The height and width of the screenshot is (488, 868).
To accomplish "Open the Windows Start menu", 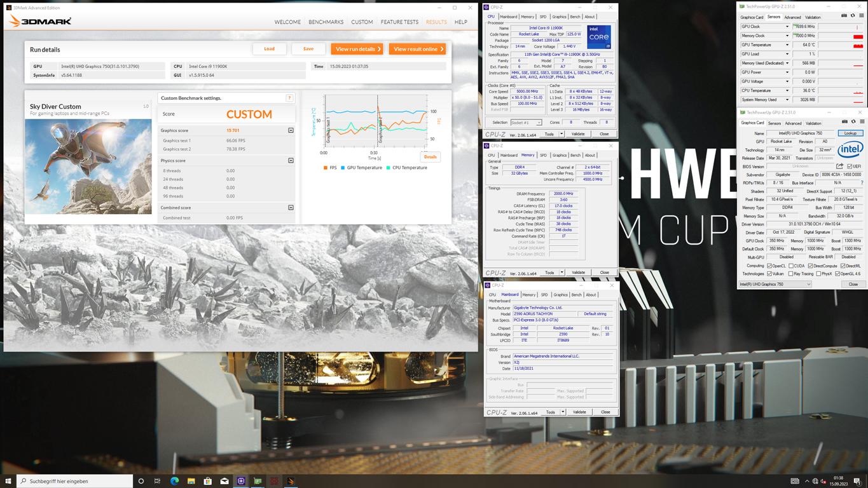I will pyautogui.click(x=8, y=481).
